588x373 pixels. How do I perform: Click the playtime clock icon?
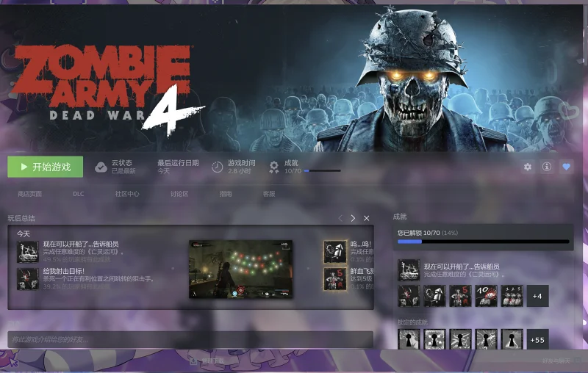pyautogui.click(x=217, y=167)
